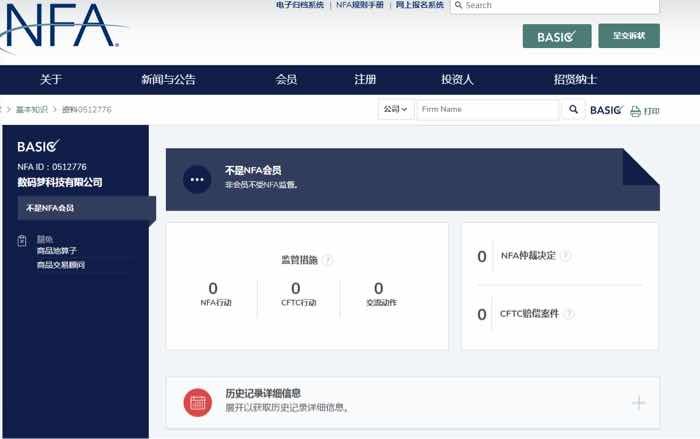700x439 pixels.
Task: Open the 公司 search type dropdown
Action: tap(395, 109)
